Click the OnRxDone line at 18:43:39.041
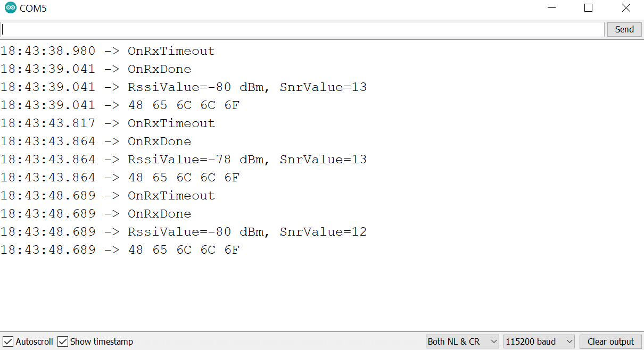Screen dimensions: 644x350 point(96,69)
